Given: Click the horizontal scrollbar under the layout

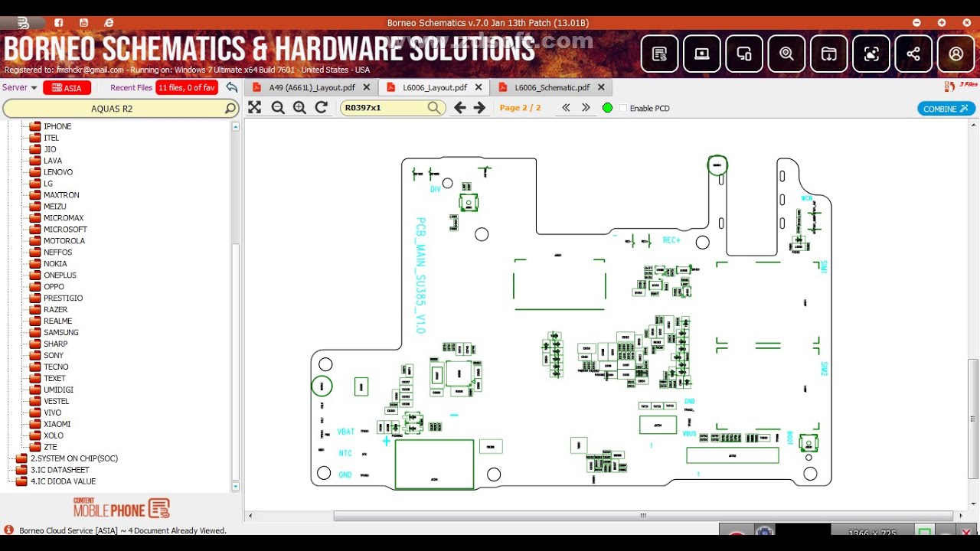Looking at the screenshot, I should [643, 516].
